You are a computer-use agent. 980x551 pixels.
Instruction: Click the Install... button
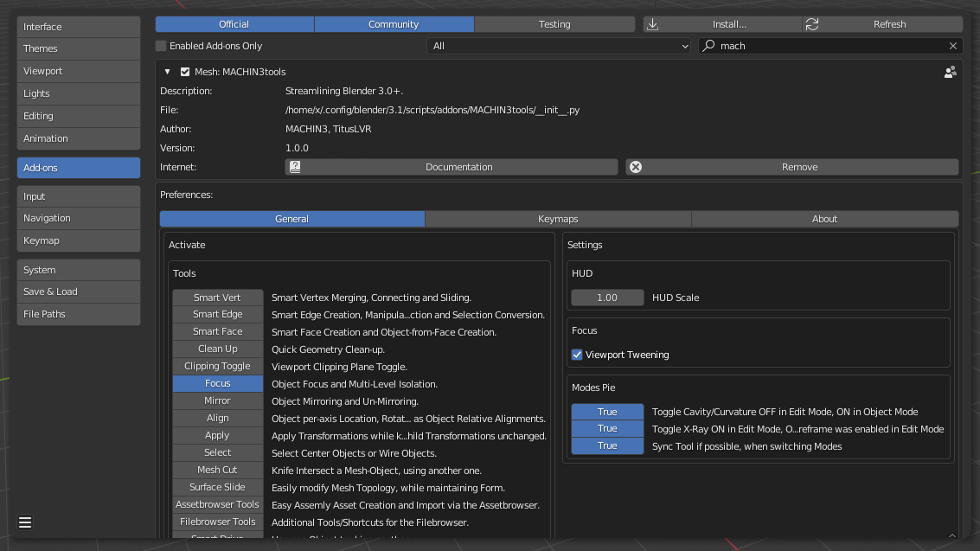[x=722, y=24]
